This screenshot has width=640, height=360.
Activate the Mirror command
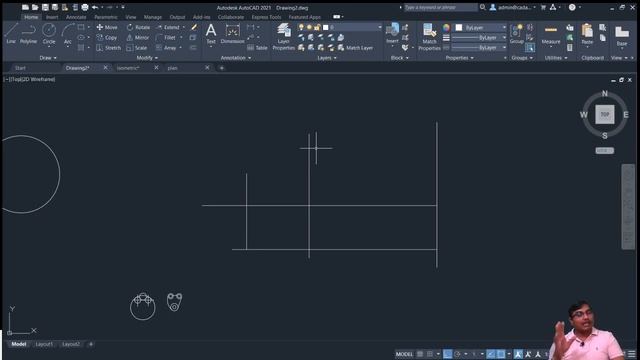(x=138, y=38)
